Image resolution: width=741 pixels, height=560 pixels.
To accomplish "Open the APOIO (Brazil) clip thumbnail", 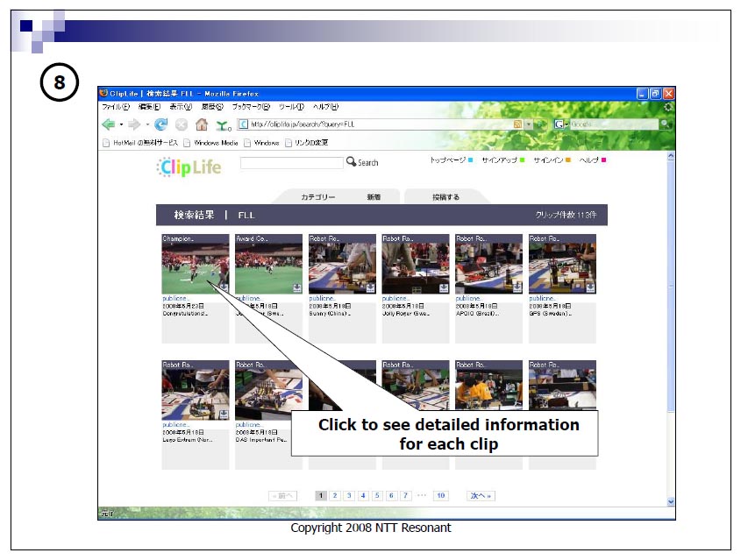I will pyautogui.click(x=488, y=268).
